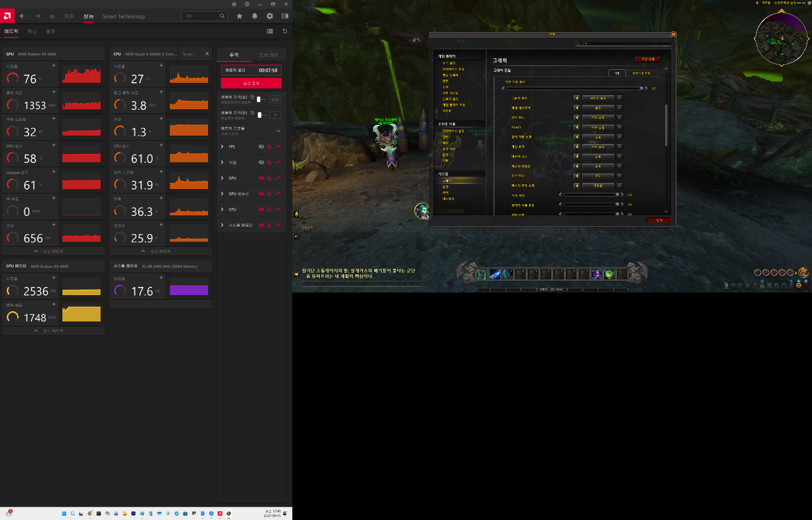This screenshot has height=520, width=812.
Task: Expand the 시스템 메모리 tracking row
Action: tap(222, 225)
